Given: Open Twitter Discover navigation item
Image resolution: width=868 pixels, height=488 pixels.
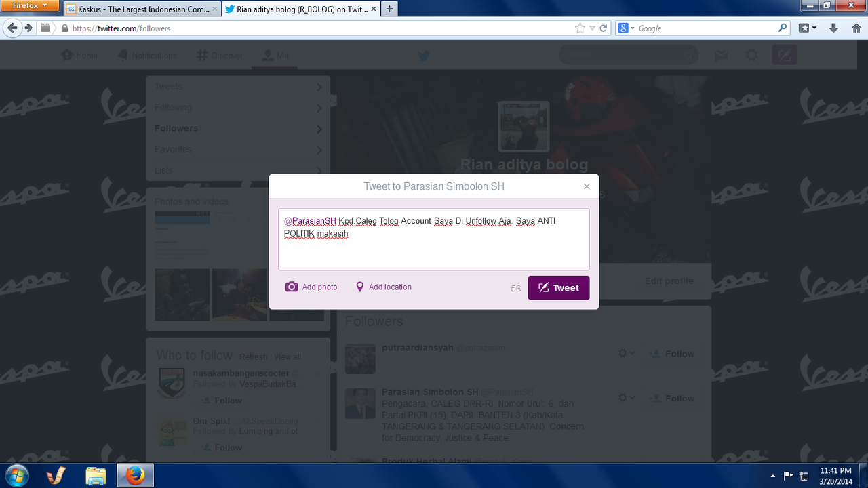Looking at the screenshot, I should pos(219,56).
